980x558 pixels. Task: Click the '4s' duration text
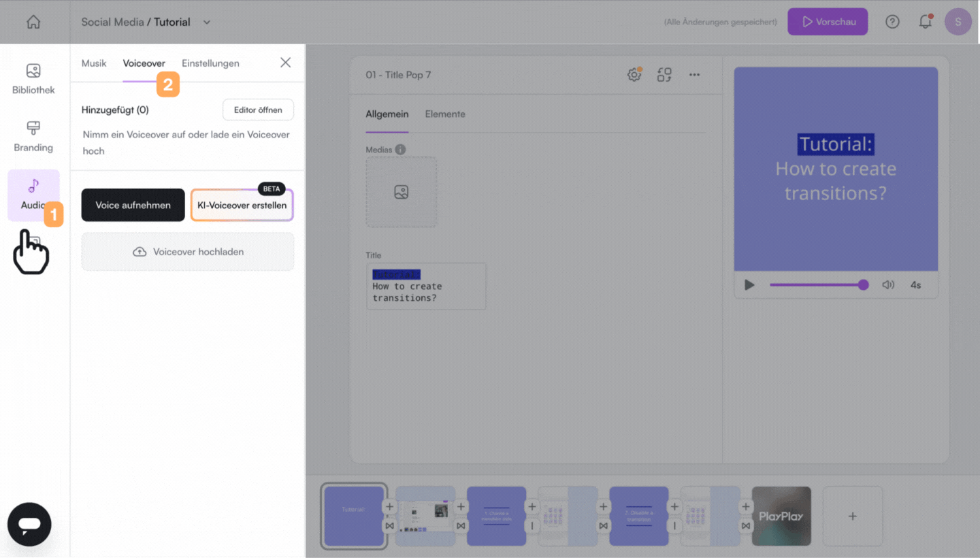[x=916, y=285]
